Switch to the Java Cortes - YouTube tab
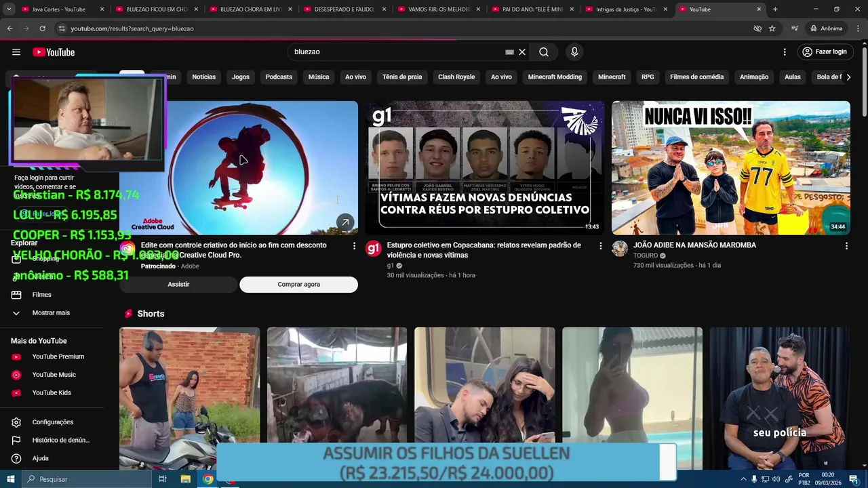This screenshot has height=488, width=868. 59,9
